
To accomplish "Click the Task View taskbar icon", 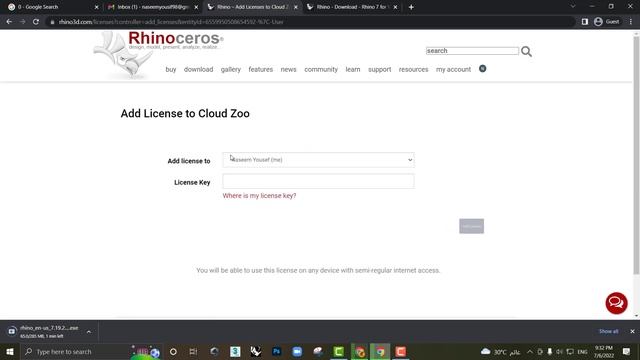I will point(193,351).
